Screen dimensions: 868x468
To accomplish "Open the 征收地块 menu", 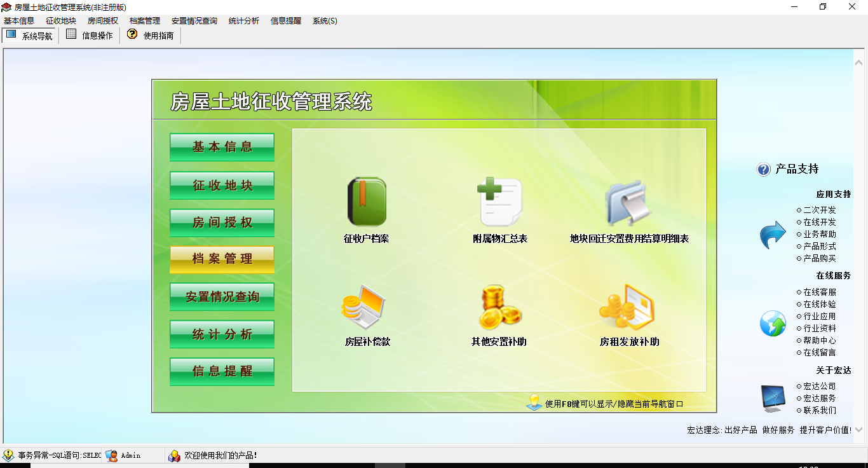I will [x=61, y=21].
